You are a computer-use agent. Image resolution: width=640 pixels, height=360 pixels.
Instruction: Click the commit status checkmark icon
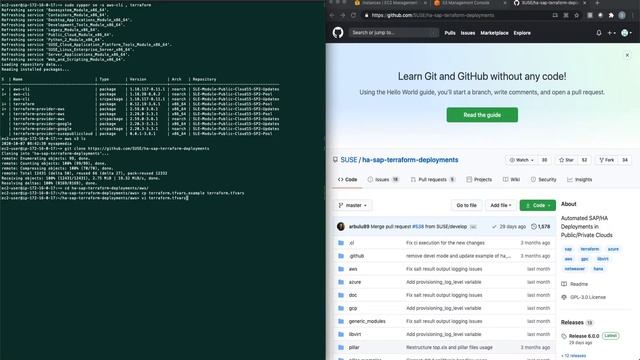point(494,227)
